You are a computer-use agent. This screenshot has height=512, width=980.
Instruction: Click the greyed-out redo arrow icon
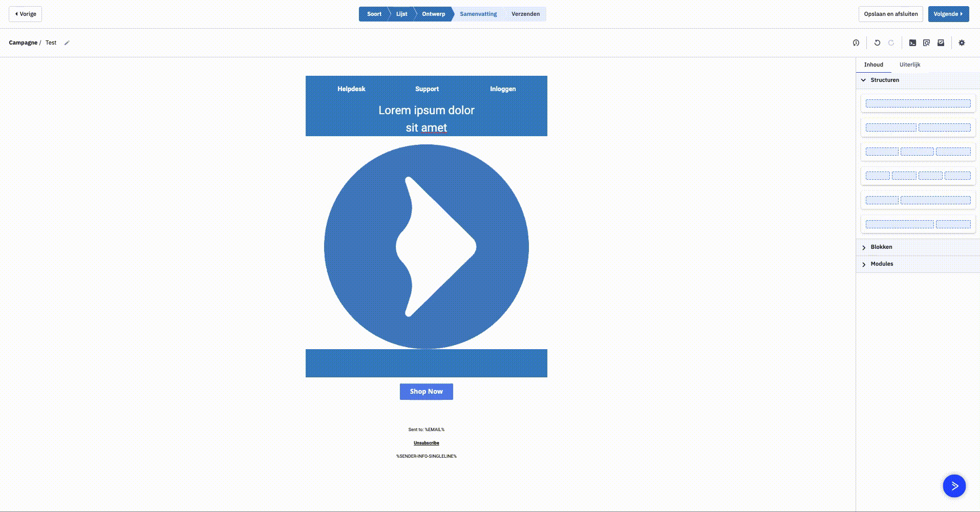click(x=891, y=43)
